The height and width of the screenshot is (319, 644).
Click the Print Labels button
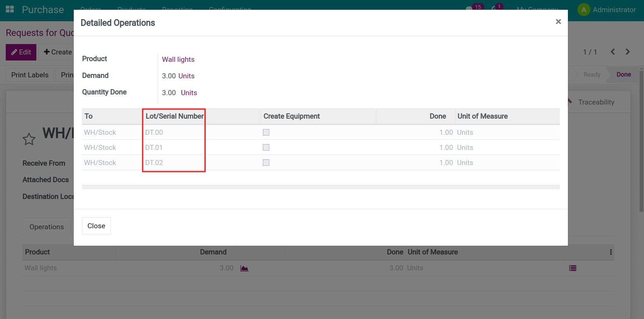[29, 75]
